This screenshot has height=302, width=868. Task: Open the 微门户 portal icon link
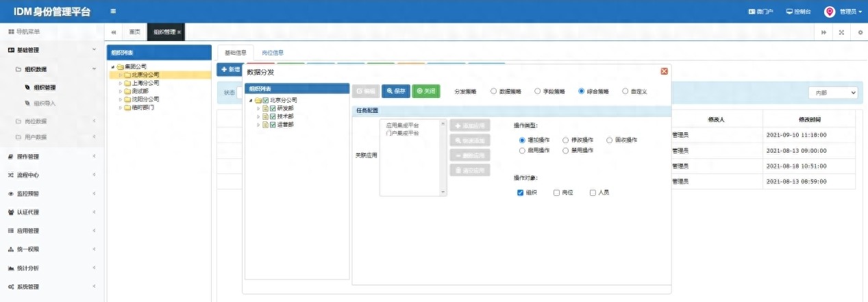[x=760, y=12]
